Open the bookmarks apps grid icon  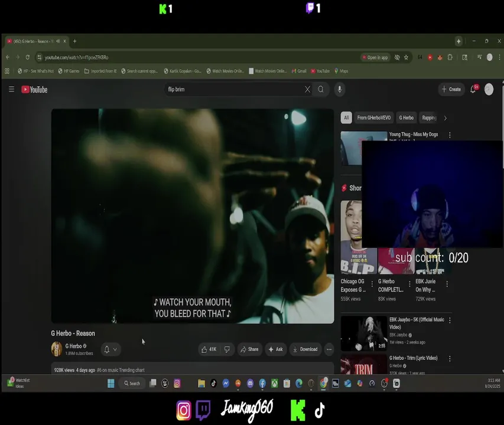(x=7, y=71)
